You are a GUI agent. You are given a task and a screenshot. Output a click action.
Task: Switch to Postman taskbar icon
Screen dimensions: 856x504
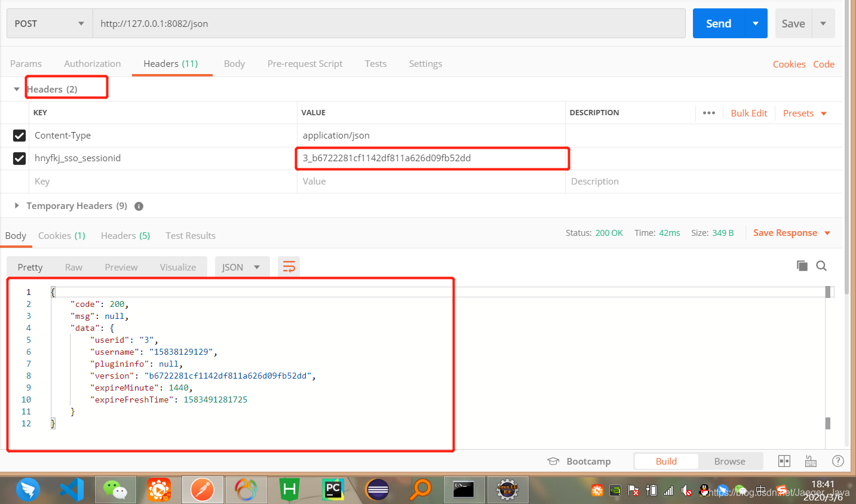203,490
